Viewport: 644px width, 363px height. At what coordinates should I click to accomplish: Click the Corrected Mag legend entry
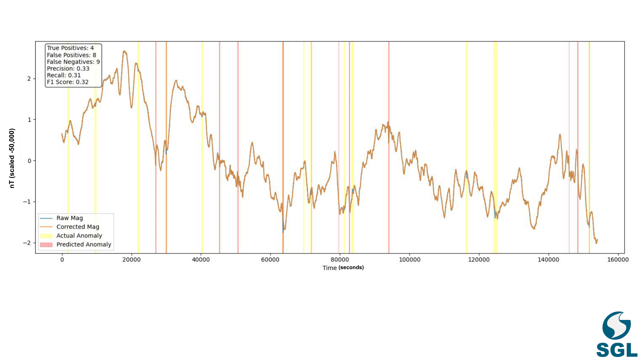coord(69,227)
